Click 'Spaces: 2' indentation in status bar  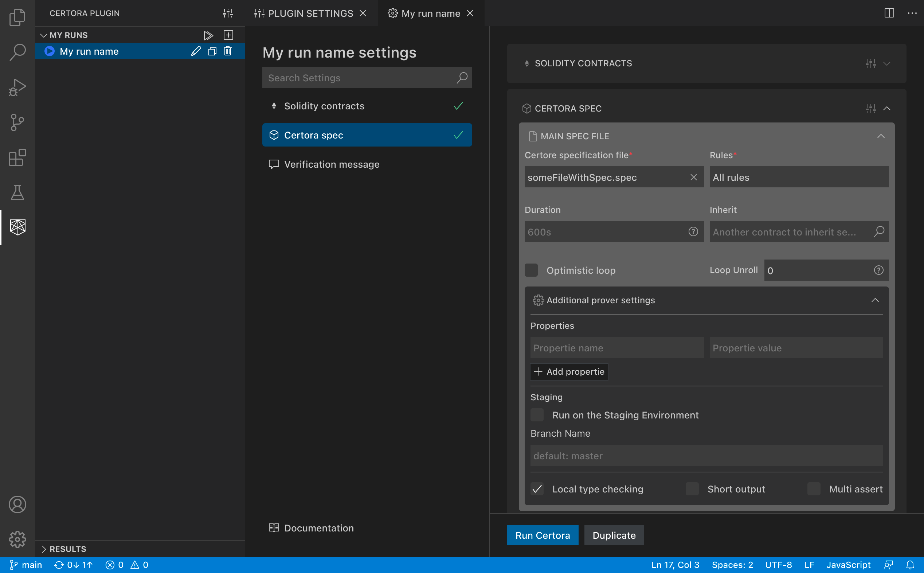[x=732, y=565]
